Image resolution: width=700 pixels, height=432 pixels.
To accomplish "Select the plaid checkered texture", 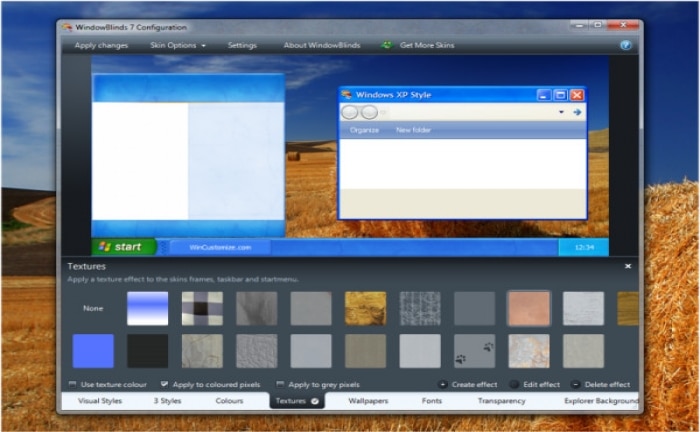I will [x=202, y=308].
